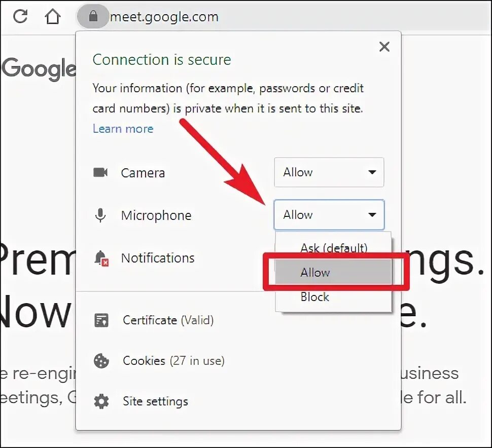Image resolution: width=492 pixels, height=448 pixels.
Task: Click the Cookies icon
Action: pos(101,361)
